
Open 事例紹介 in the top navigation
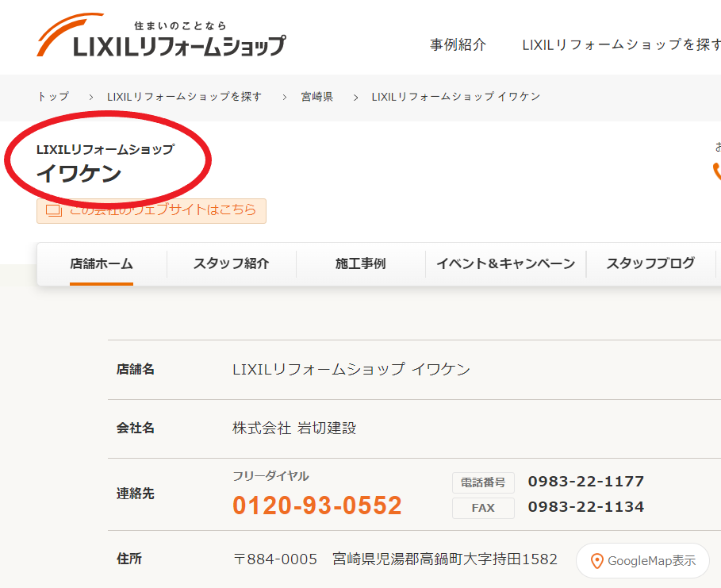click(458, 45)
